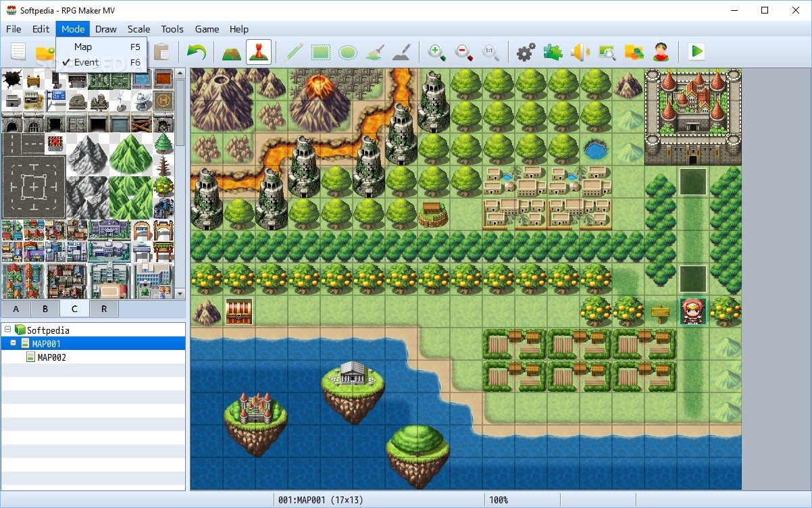Image resolution: width=812 pixels, height=508 pixels.
Task: Pick the helipad H tile in palette
Action: [163, 101]
